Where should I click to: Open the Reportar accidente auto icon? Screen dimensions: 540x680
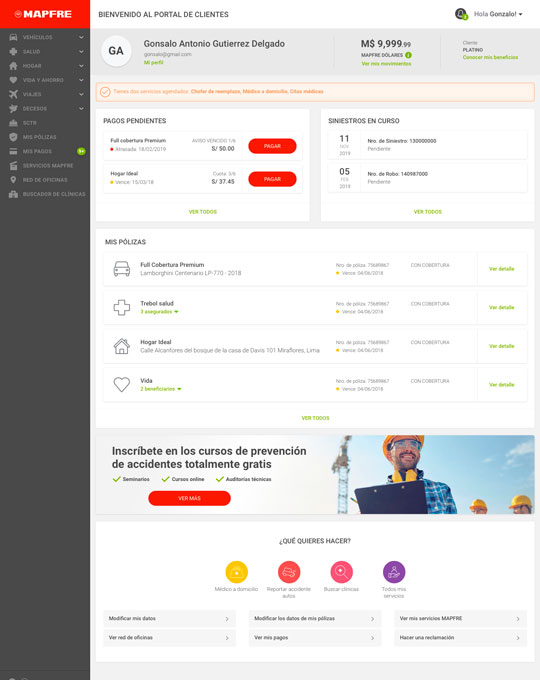289,572
